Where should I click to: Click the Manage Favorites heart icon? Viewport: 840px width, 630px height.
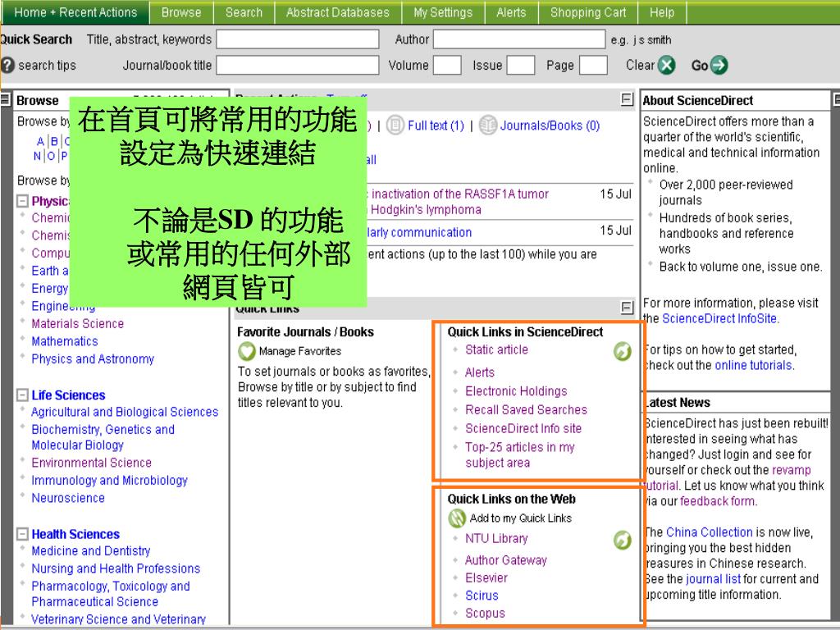click(x=246, y=352)
